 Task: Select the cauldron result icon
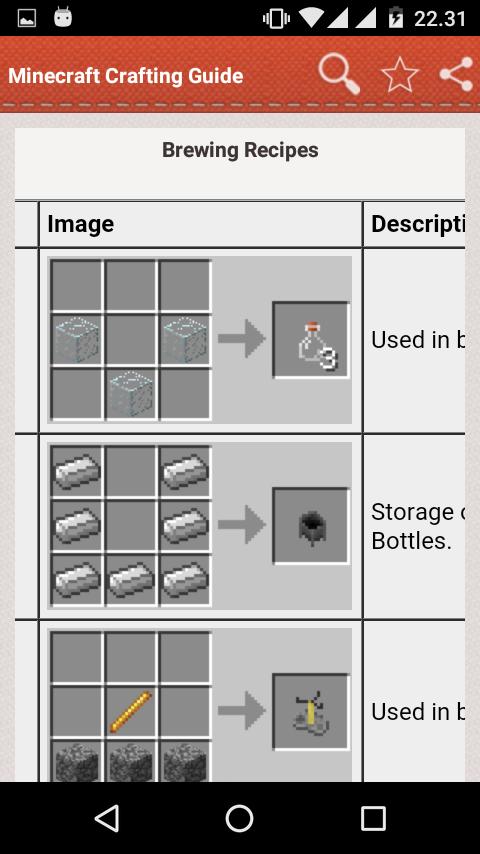311,526
